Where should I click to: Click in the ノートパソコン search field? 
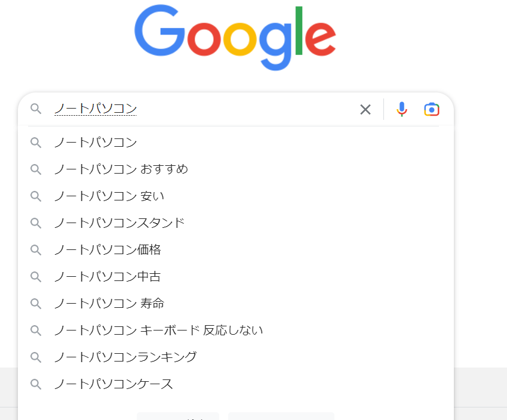tap(203, 109)
